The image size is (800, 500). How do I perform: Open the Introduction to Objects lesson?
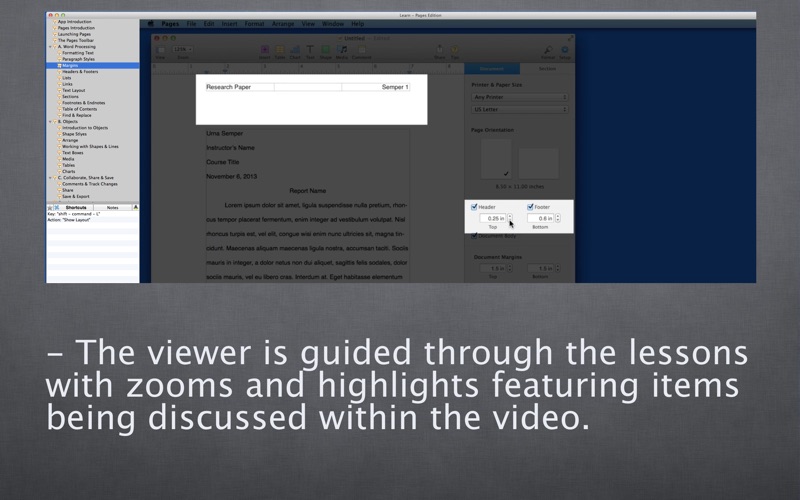pyautogui.click(x=85, y=128)
